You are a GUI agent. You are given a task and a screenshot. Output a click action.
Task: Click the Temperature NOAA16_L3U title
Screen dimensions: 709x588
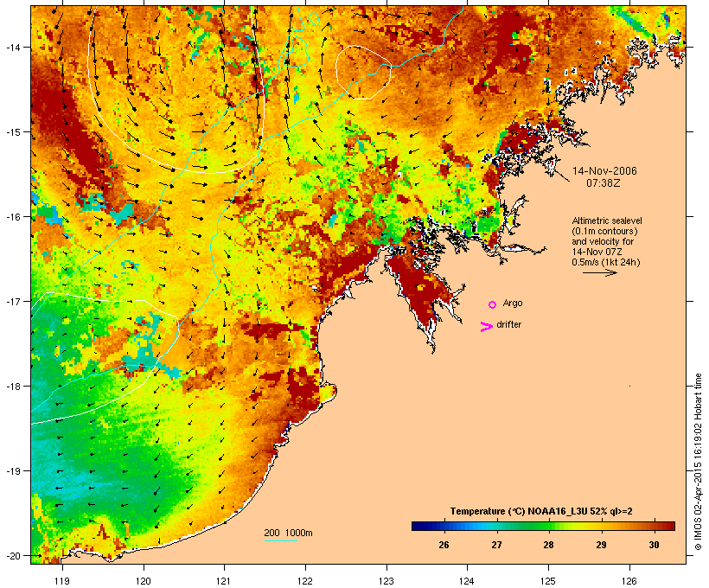pyautogui.click(x=540, y=511)
